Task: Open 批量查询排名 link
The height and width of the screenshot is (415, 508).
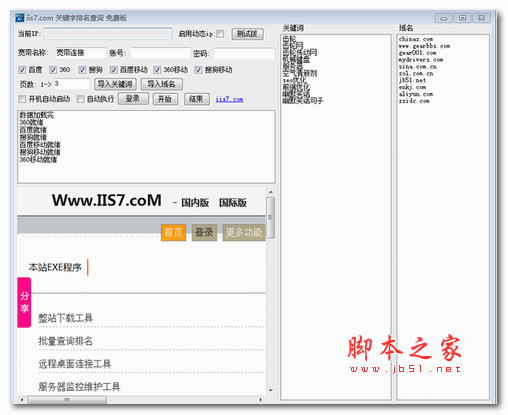Action: 65,341
